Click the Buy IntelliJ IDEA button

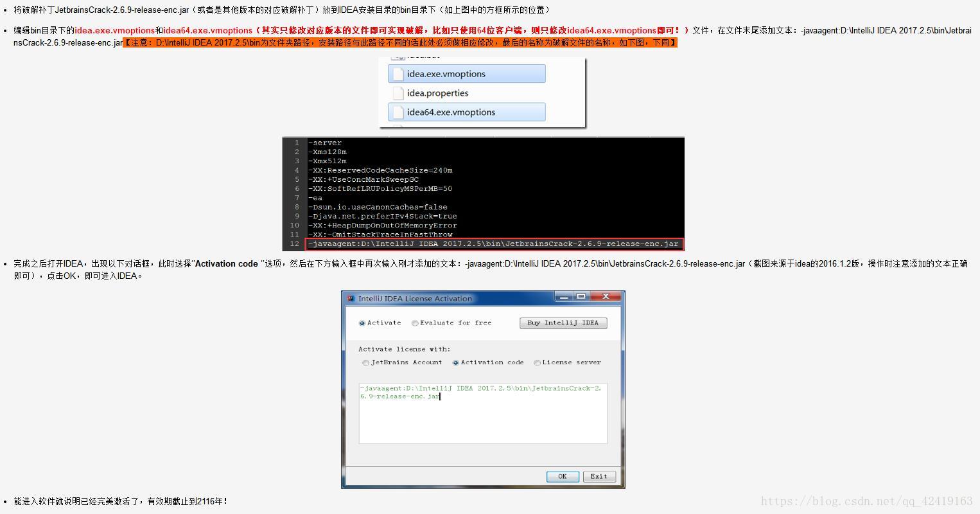tap(563, 323)
